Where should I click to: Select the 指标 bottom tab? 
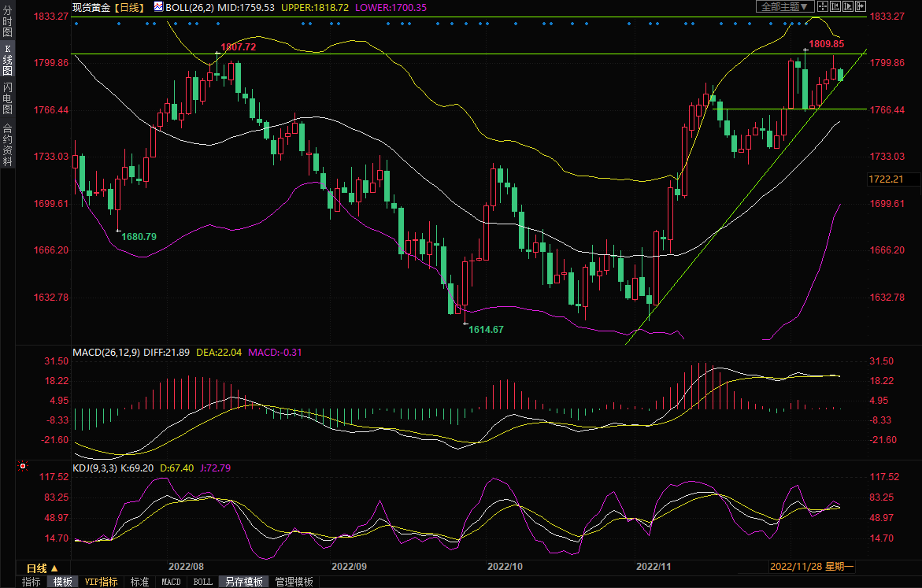[31, 582]
